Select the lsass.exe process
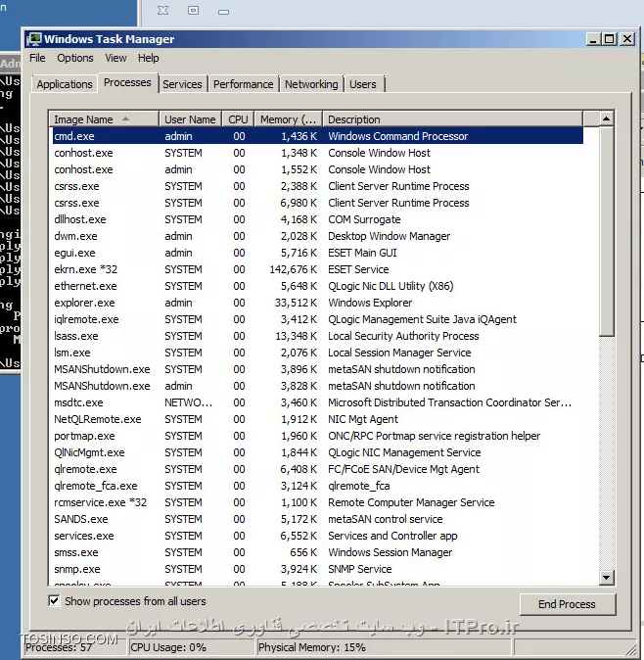The width and height of the screenshot is (644, 660). pyautogui.click(x=318, y=336)
